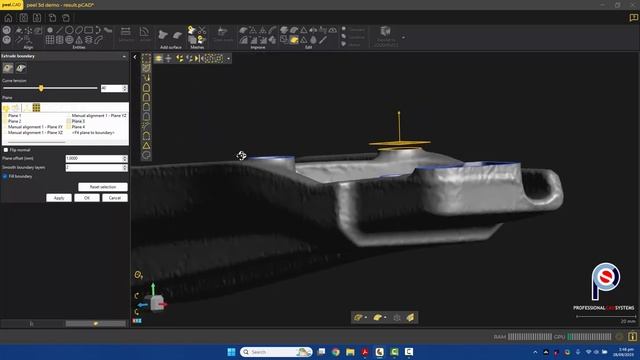The height and width of the screenshot is (360, 640).
Task: Go to Home via the house icon
Action: tap(8, 18)
